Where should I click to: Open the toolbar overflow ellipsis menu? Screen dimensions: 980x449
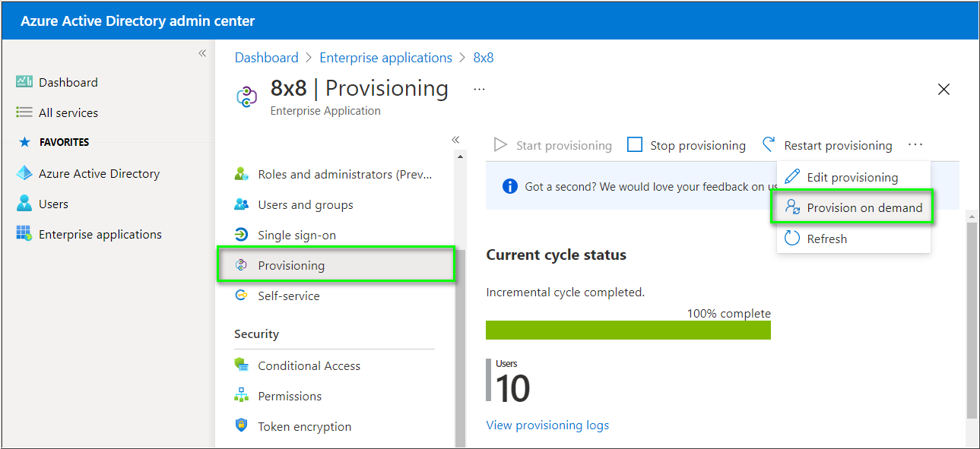(915, 144)
